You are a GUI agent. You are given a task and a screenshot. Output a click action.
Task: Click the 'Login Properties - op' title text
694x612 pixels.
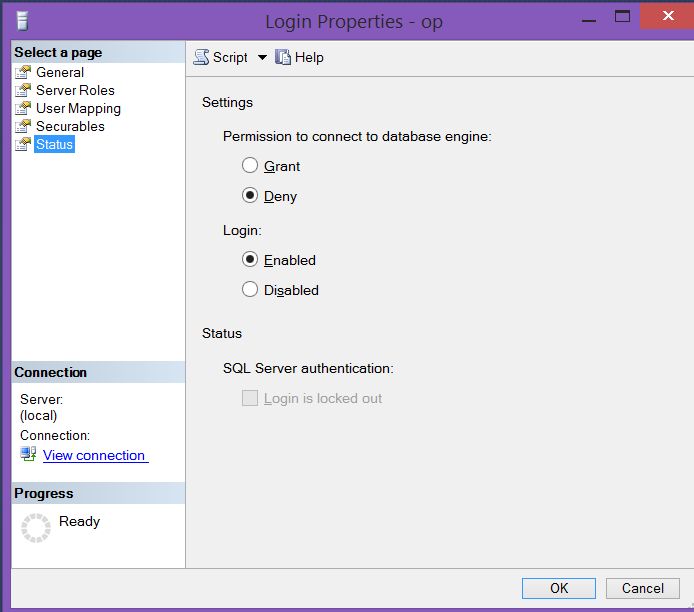tap(354, 22)
